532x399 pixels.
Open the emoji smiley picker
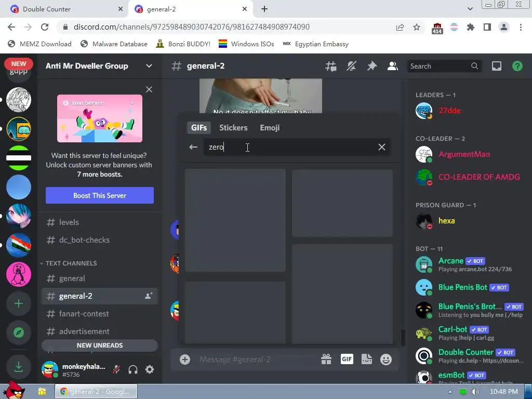pyautogui.click(x=386, y=360)
